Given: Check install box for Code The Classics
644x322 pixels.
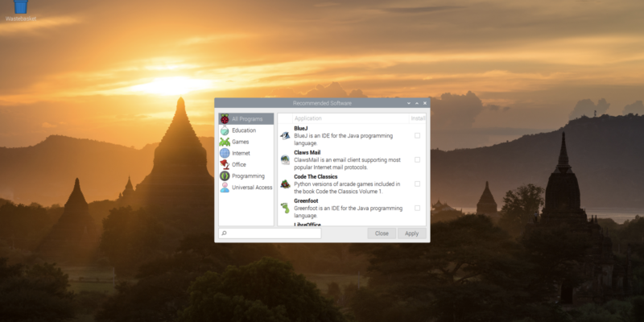Looking at the screenshot, I should [417, 184].
